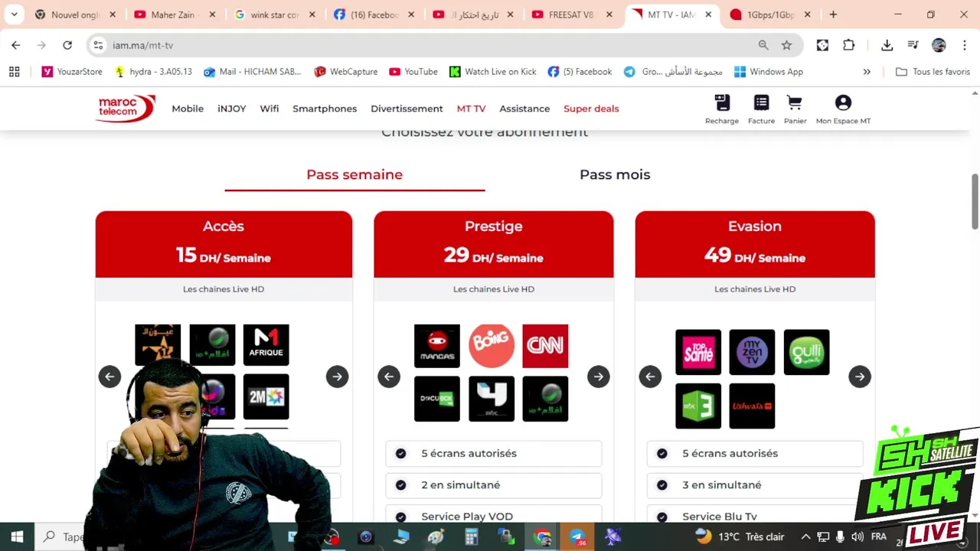The height and width of the screenshot is (551, 980).
Task: Click the Maroc Telecom logo
Action: [126, 109]
